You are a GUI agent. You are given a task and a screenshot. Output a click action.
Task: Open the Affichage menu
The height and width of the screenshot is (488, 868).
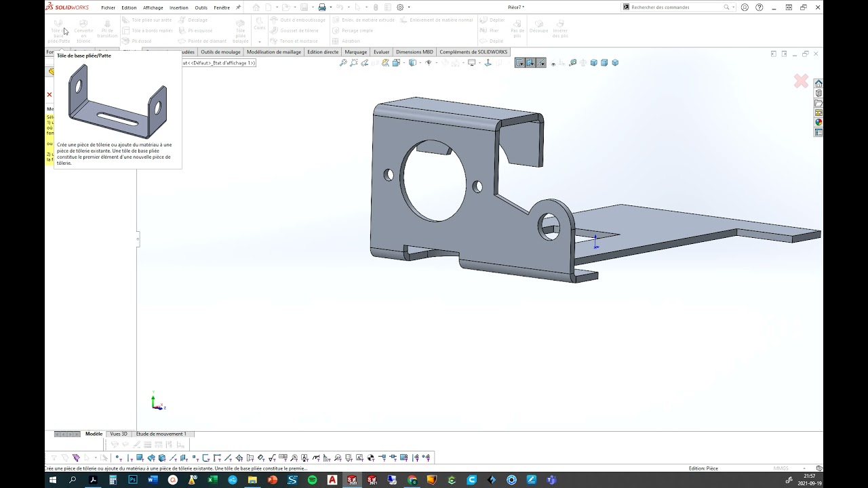[153, 7]
